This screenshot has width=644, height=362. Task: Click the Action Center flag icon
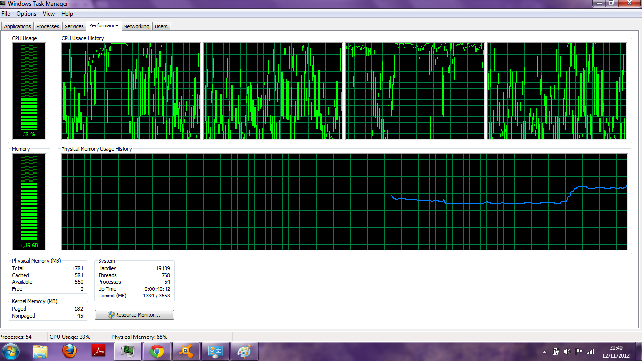pos(578,352)
